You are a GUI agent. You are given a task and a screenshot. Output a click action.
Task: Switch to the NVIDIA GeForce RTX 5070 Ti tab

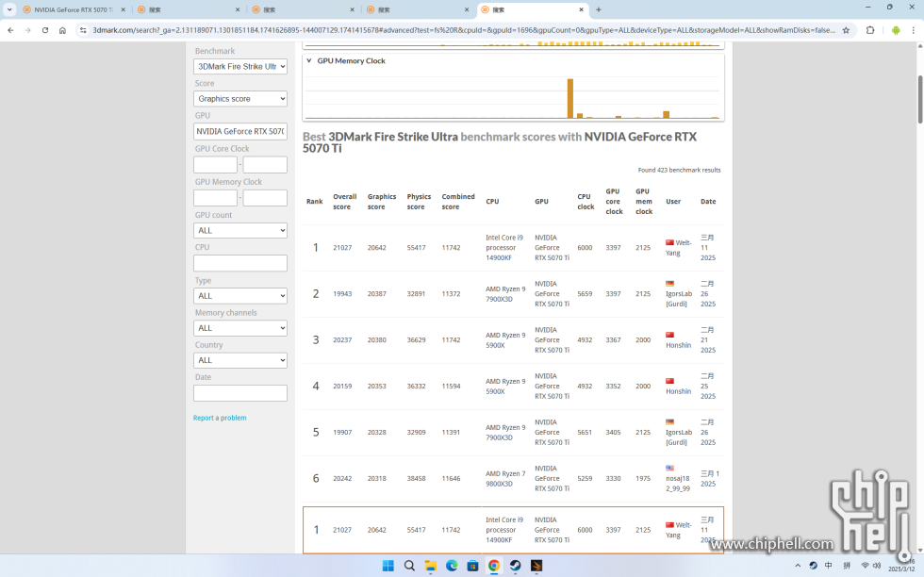click(x=74, y=9)
